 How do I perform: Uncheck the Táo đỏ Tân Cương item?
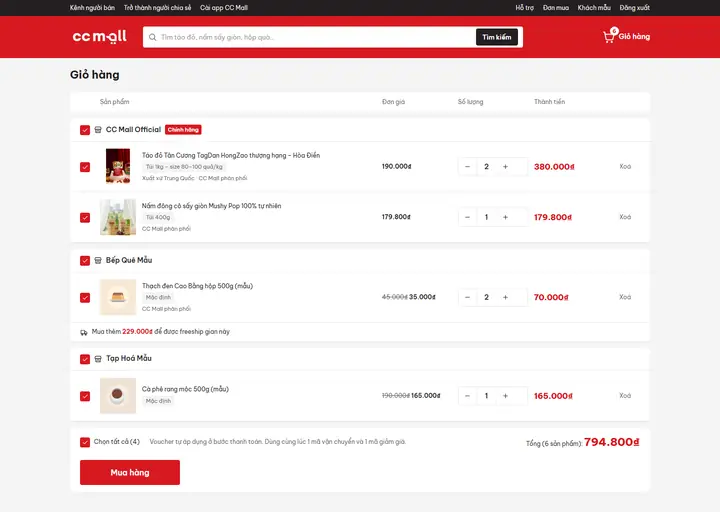click(85, 167)
